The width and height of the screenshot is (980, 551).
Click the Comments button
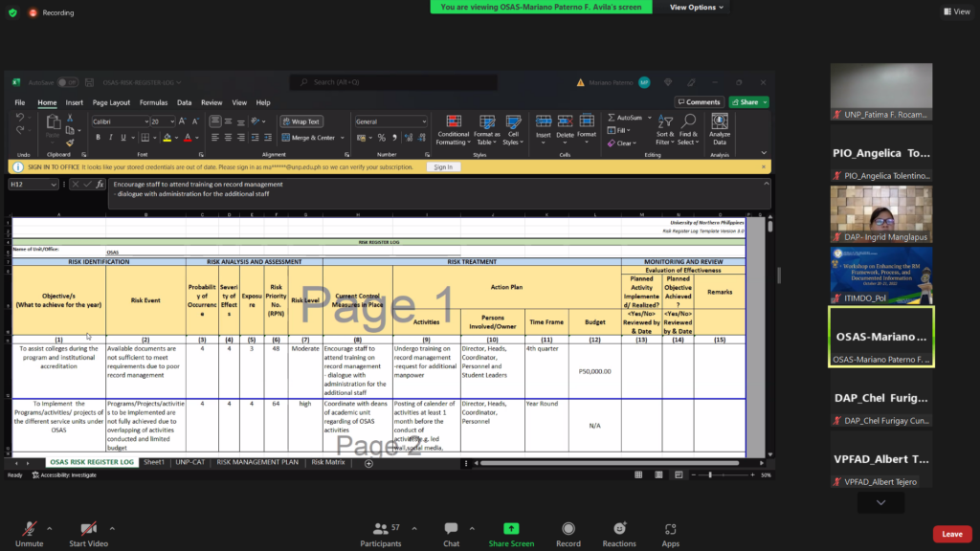click(699, 101)
